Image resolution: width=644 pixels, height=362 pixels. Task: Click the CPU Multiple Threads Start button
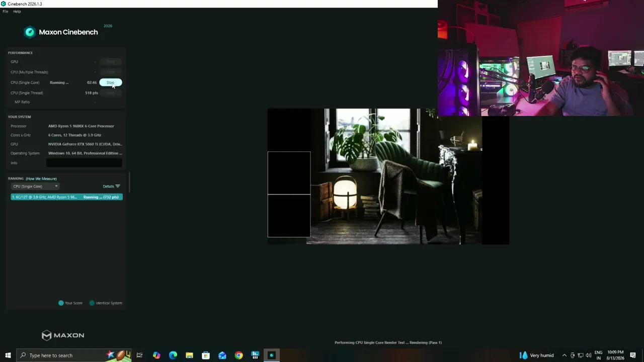point(111,72)
